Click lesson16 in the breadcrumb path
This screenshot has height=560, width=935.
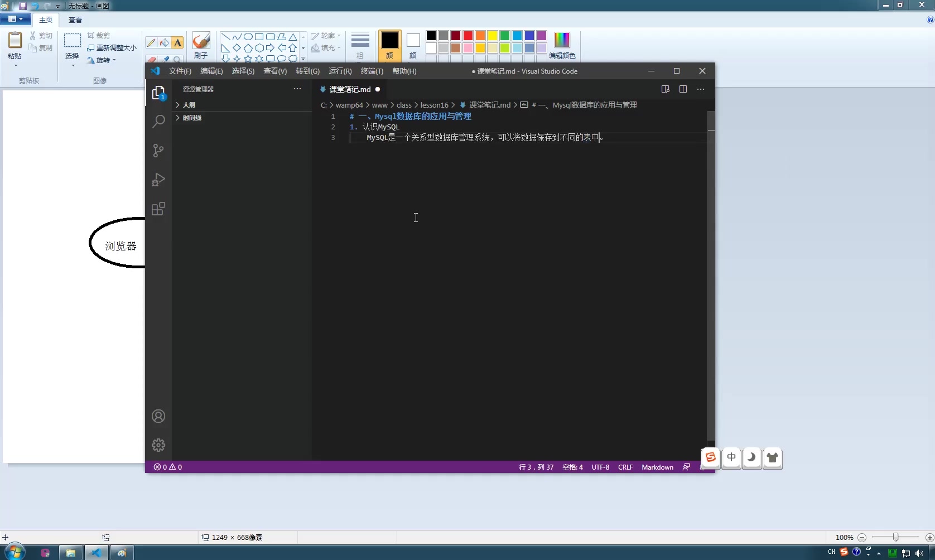tap(434, 105)
